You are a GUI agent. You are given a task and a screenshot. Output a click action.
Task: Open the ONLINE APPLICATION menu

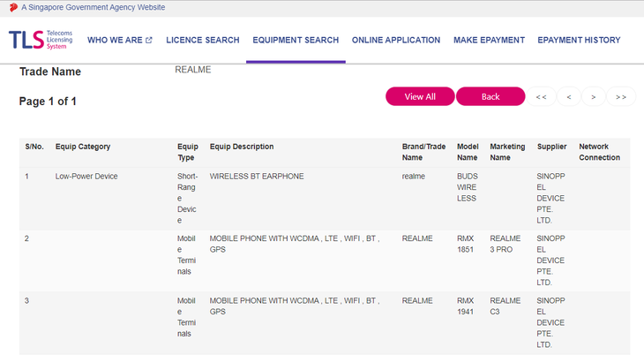[396, 40]
